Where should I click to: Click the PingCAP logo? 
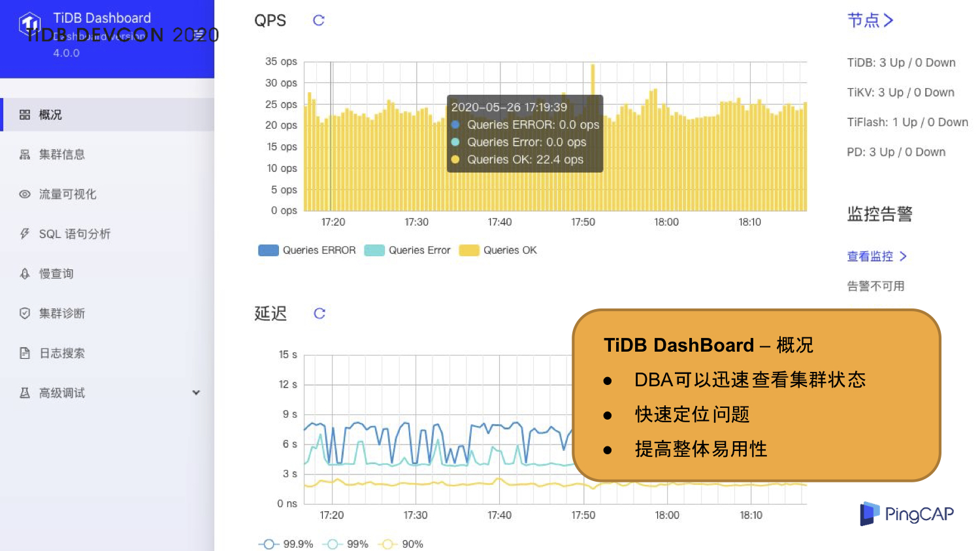pyautogui.click(x=907, y=514)
